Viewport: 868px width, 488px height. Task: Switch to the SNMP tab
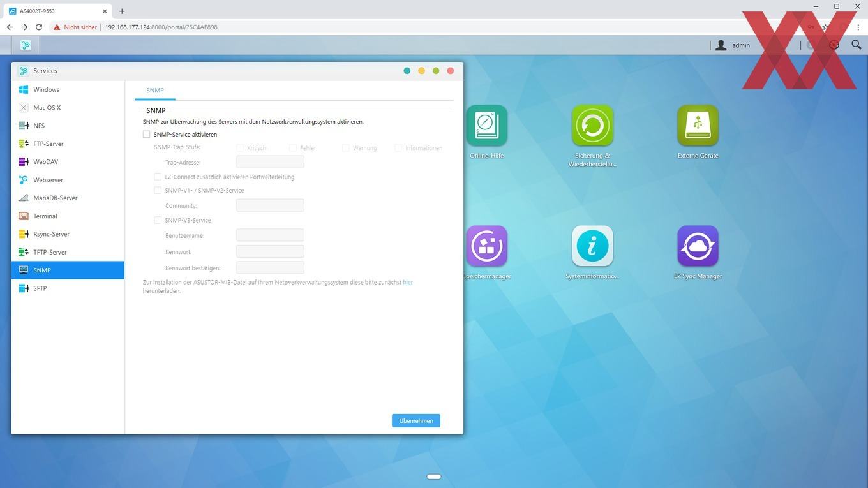[x=155, y=91]
